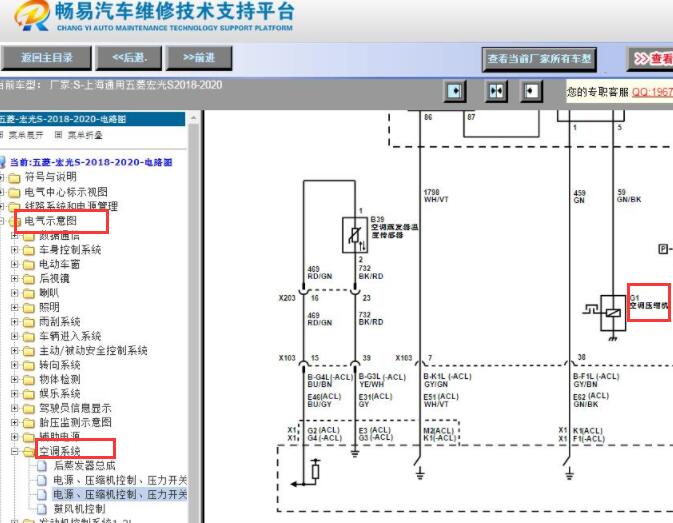
Task: Open the 胎压监测示意图 folder
Action: (75, 423)
